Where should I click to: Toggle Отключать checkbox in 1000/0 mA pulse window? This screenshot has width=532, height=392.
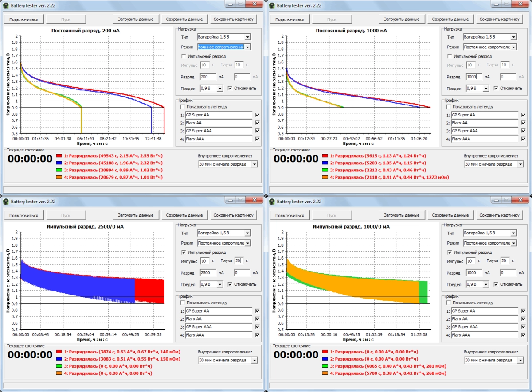pos(496,284)
